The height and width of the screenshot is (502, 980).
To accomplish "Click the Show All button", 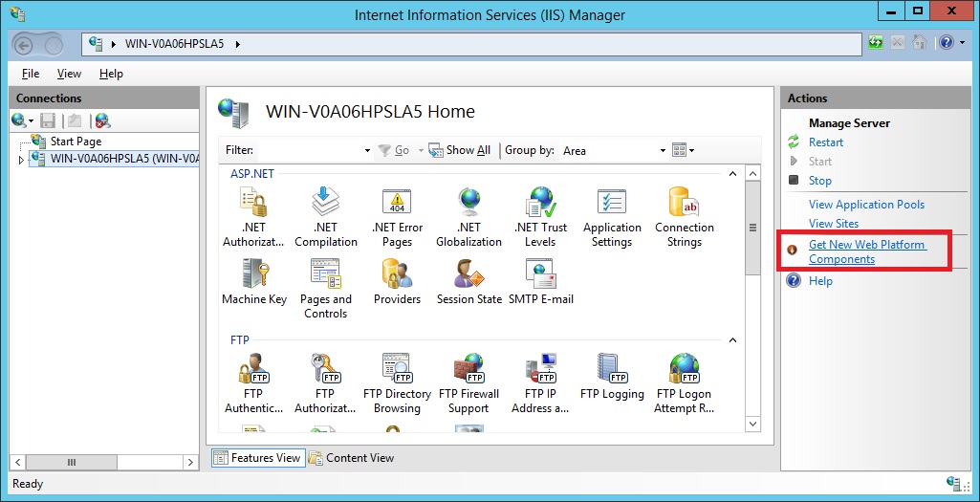I will click(460, 151).
